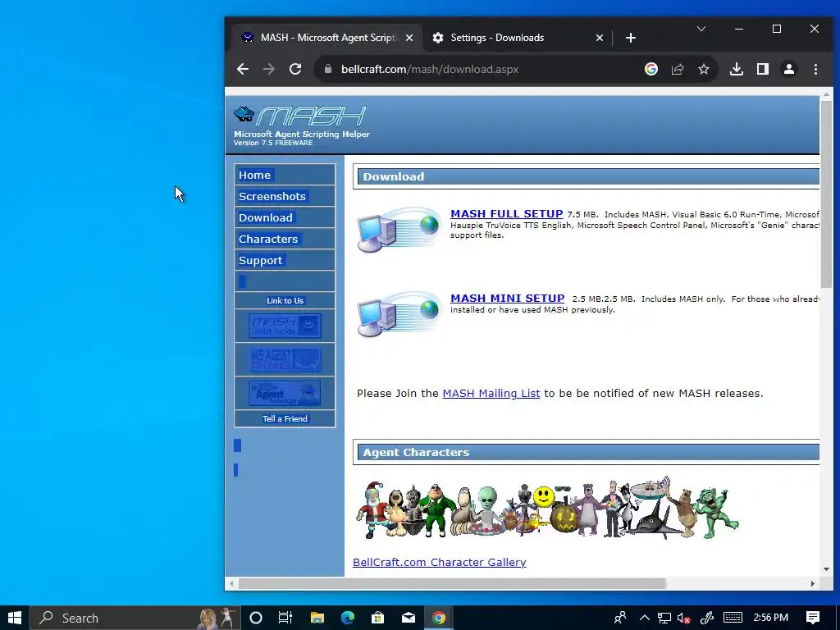Open the Google icon in address bar
840x630 pixels.
coord(651,69)
